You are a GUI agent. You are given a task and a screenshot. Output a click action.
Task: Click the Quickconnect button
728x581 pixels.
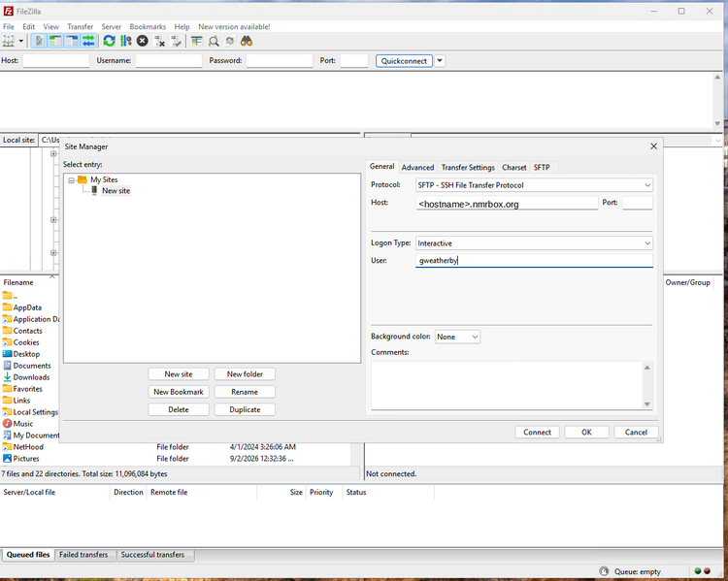point(404,61)
